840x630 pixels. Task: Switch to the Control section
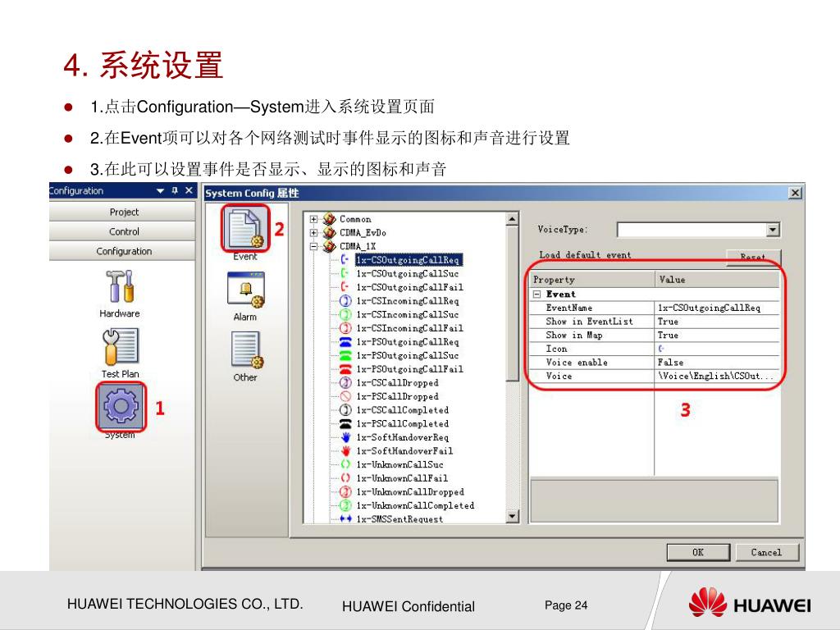[x=123, y=231]
